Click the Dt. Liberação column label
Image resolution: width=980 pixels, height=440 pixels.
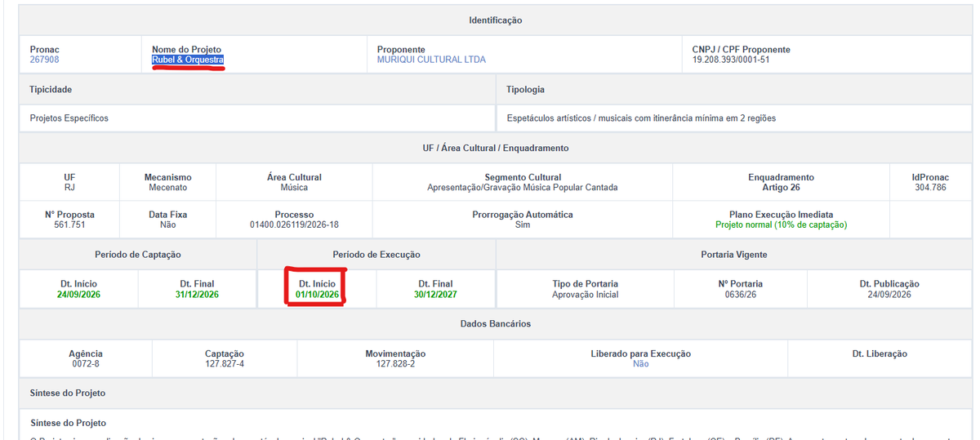[x=879, y=354]
